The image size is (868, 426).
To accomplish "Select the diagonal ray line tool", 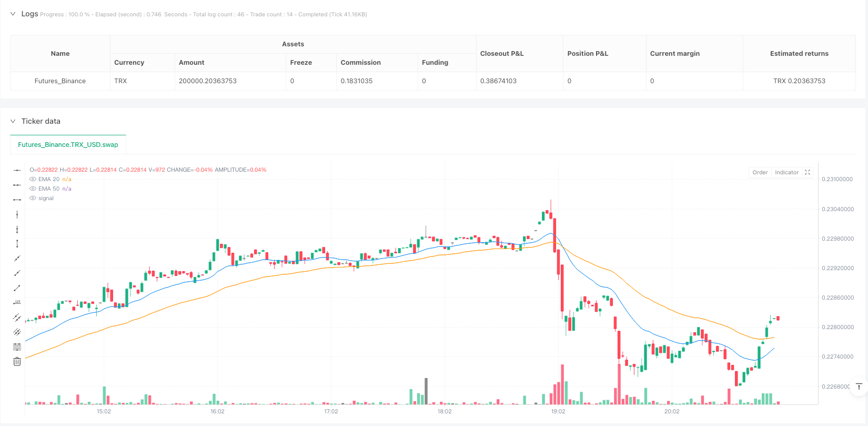I will [x=17, y=273].
